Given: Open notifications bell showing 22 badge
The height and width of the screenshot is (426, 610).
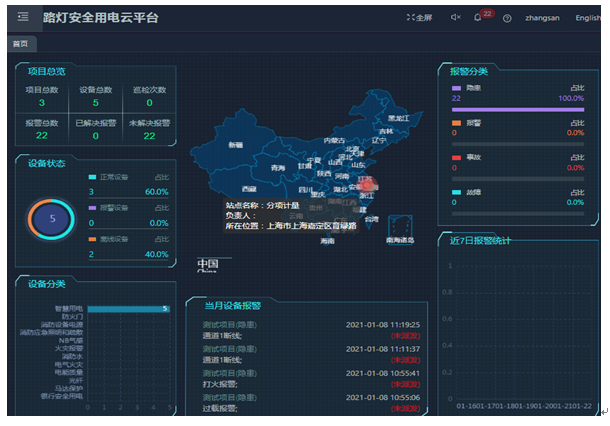Looking at the screenshot, I should [x=478, y=18].
